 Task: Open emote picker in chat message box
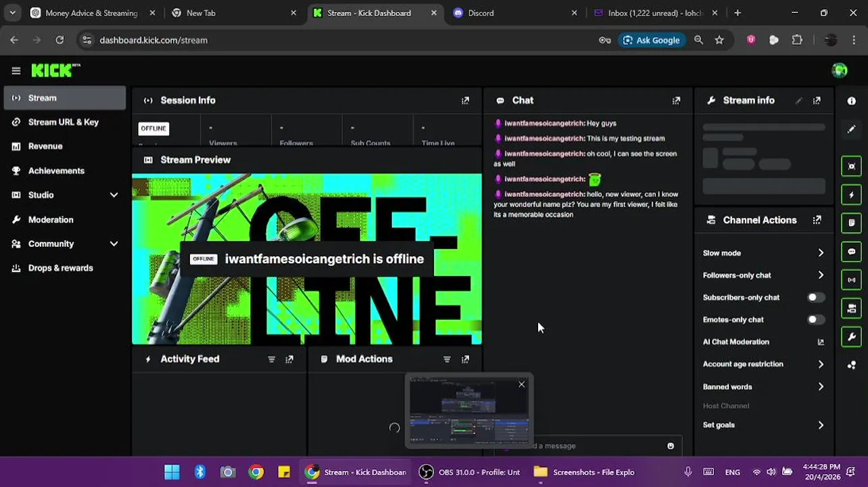tap(671, 446)
